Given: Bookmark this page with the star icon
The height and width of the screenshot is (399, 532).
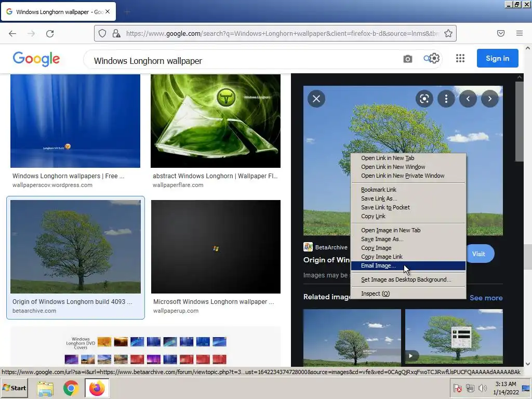Looking at the screenshot, I should (448, 33).
